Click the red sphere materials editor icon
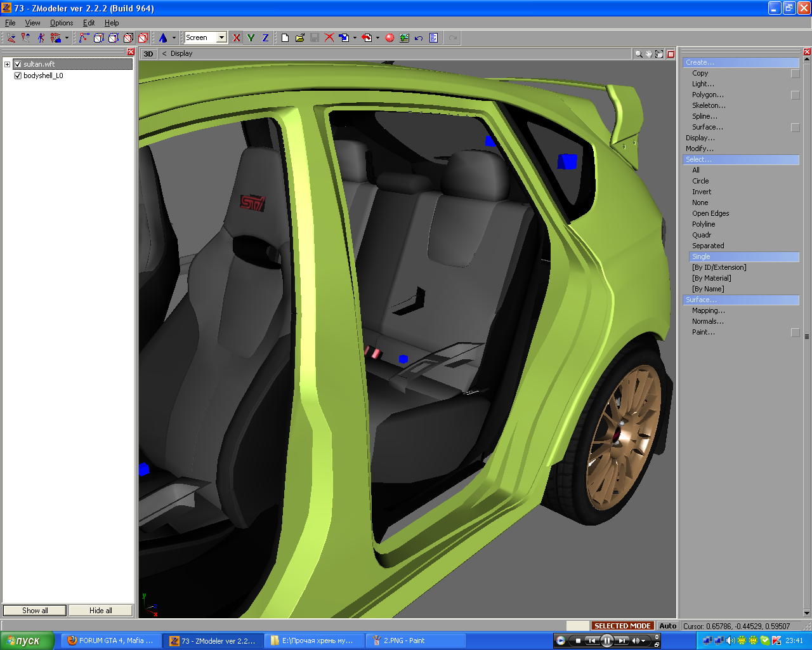 click(x=390, y=38)
